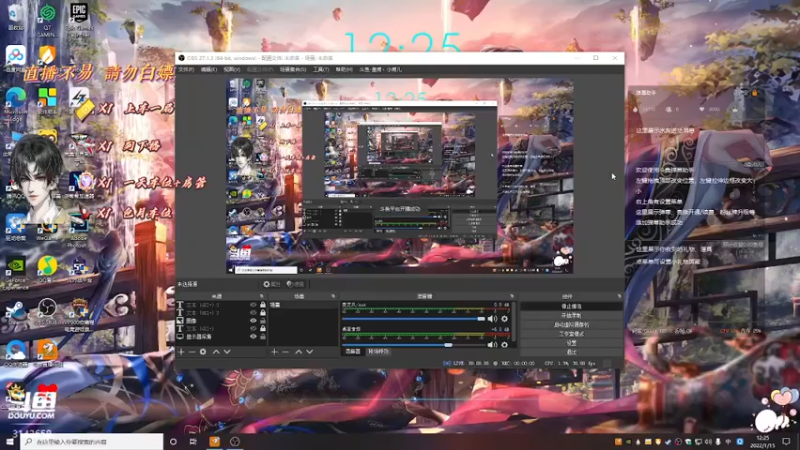Toggle visibility of 文本 (GDI+) 3 source
Image resolution: width=800 pixels, height=450 pixels.
coord(253,305)
